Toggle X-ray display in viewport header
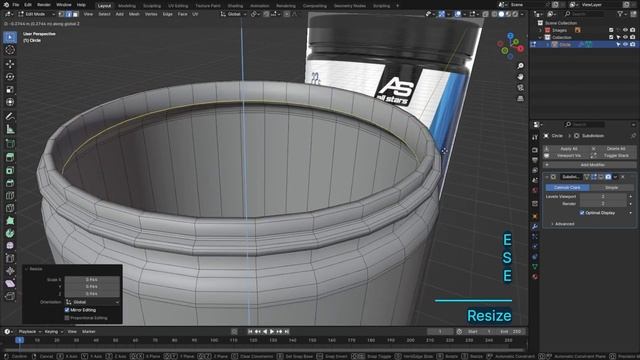The height and width of the screenshot is (360, 640). 485,14
